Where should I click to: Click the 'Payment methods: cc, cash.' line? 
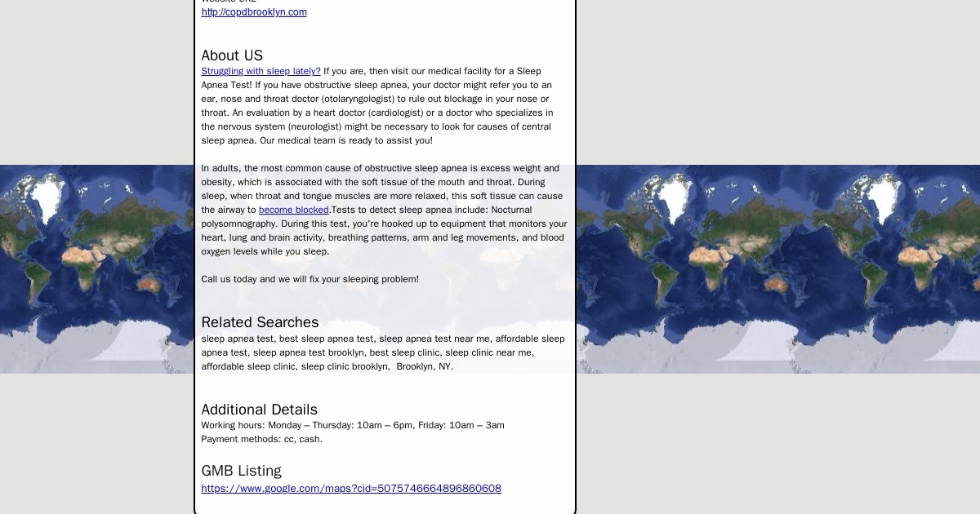point(261,439)
